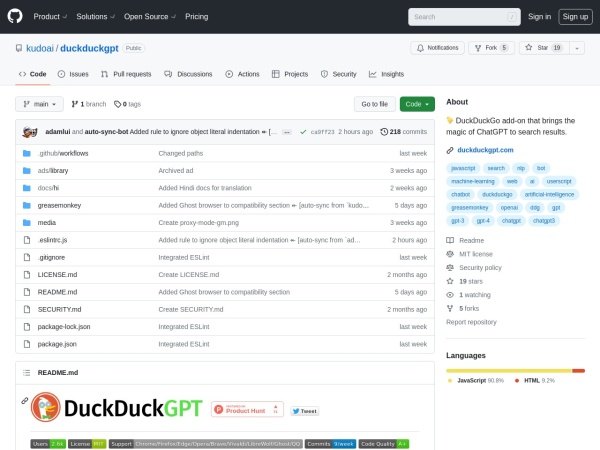View the Insights tab
Image resolution: width=600 pixels, height=450 pixels.
point(386,74)
